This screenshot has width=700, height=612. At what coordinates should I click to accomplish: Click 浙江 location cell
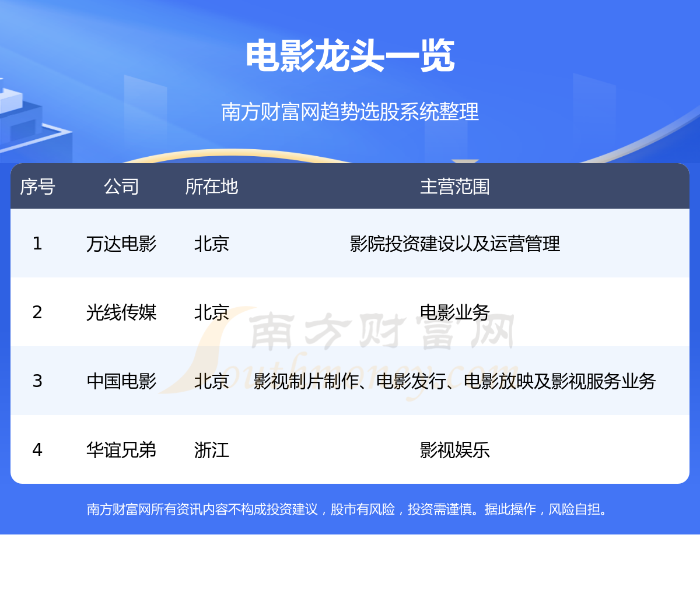212,450
